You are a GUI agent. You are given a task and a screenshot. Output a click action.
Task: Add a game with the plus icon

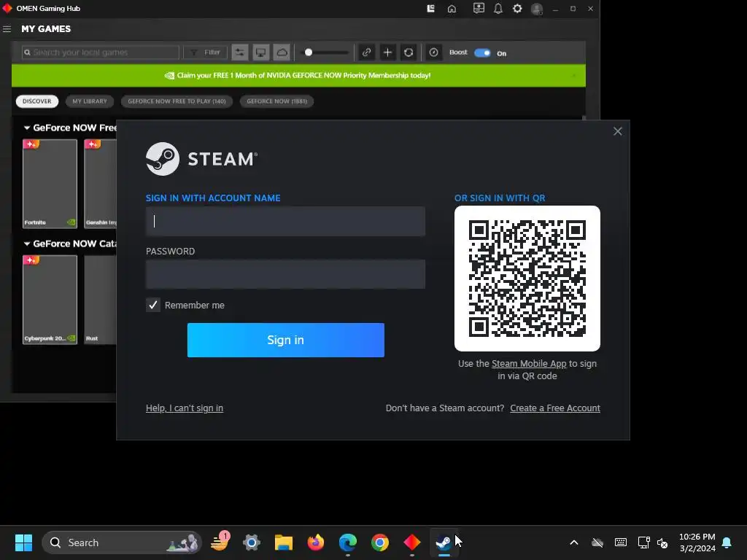388,52
